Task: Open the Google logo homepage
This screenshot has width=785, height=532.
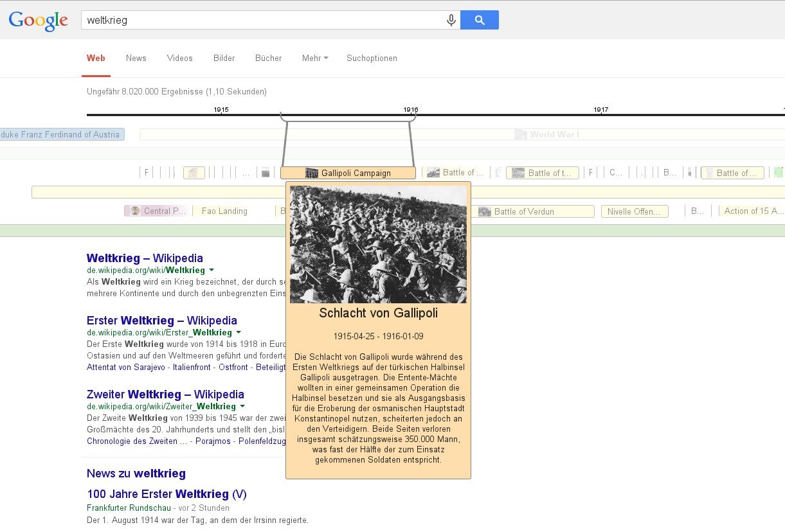Action: 39,21
